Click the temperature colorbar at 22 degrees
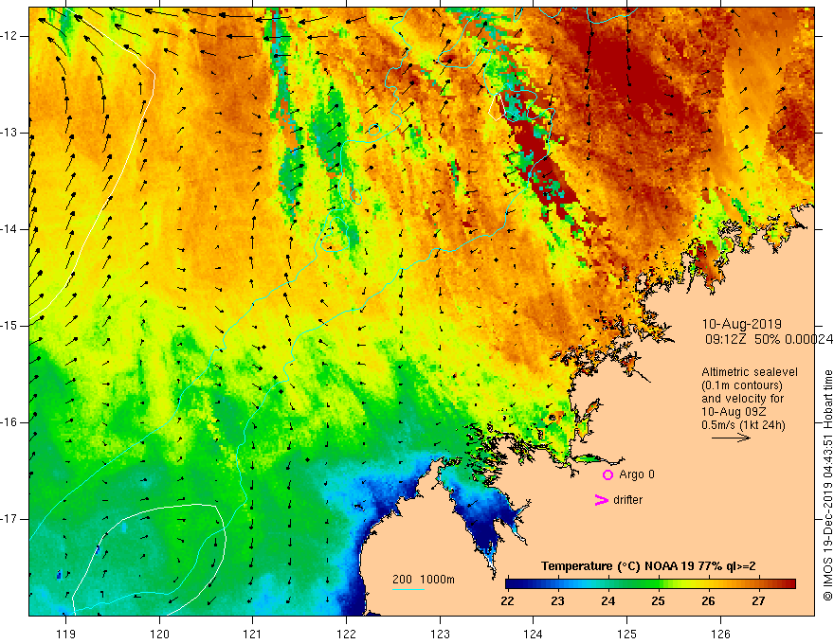This screenshot has width=834, height=644. point(508,584)
